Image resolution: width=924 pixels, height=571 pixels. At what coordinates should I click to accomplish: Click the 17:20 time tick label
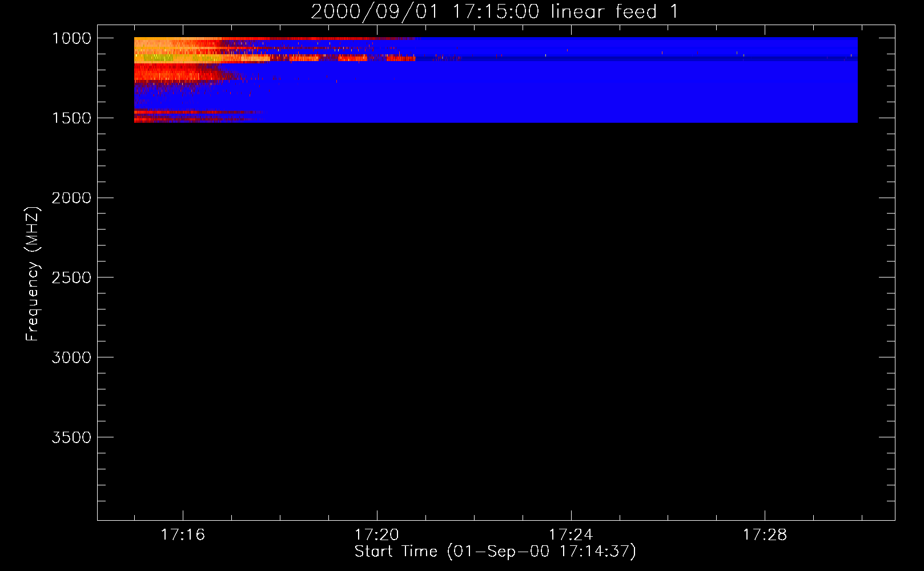click(377, 535)
